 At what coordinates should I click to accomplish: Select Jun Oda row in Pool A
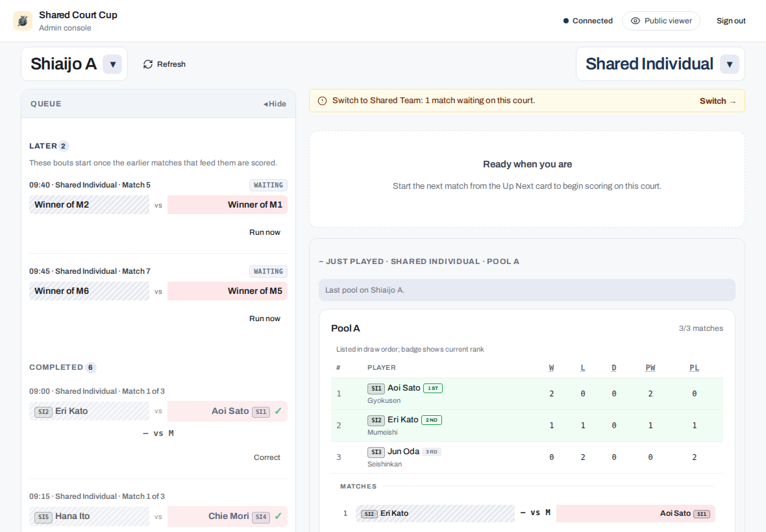(x=527, y=457)
